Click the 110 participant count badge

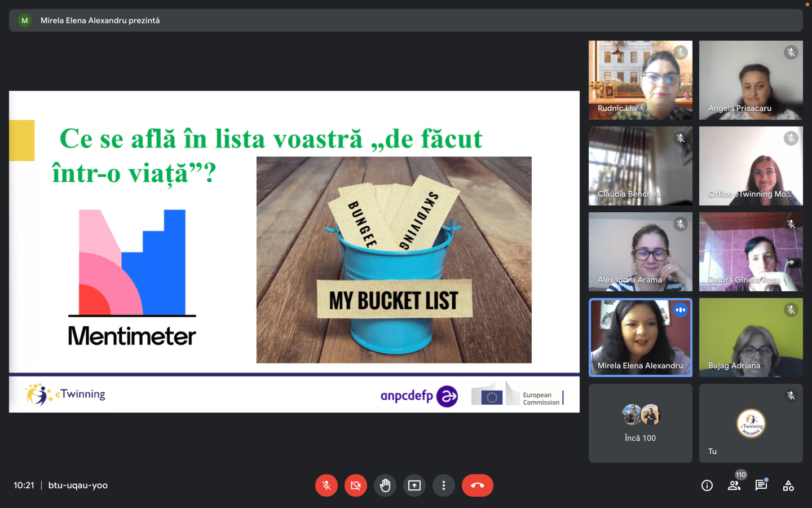click(741, 475)
